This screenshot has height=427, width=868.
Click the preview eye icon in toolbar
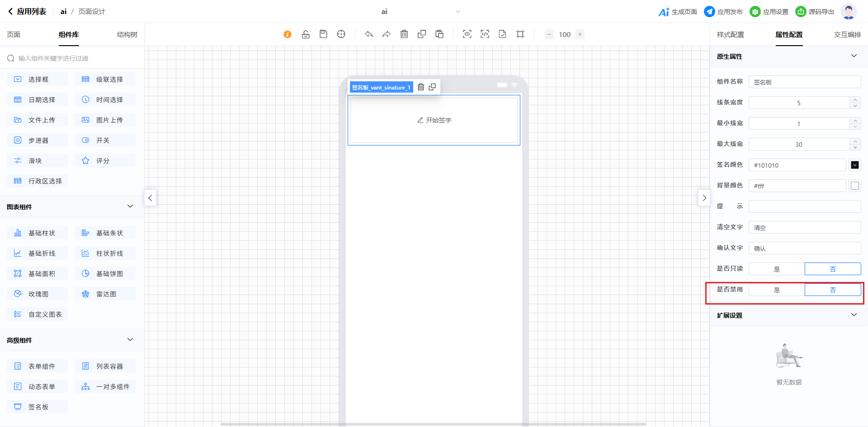pos(467,34)
